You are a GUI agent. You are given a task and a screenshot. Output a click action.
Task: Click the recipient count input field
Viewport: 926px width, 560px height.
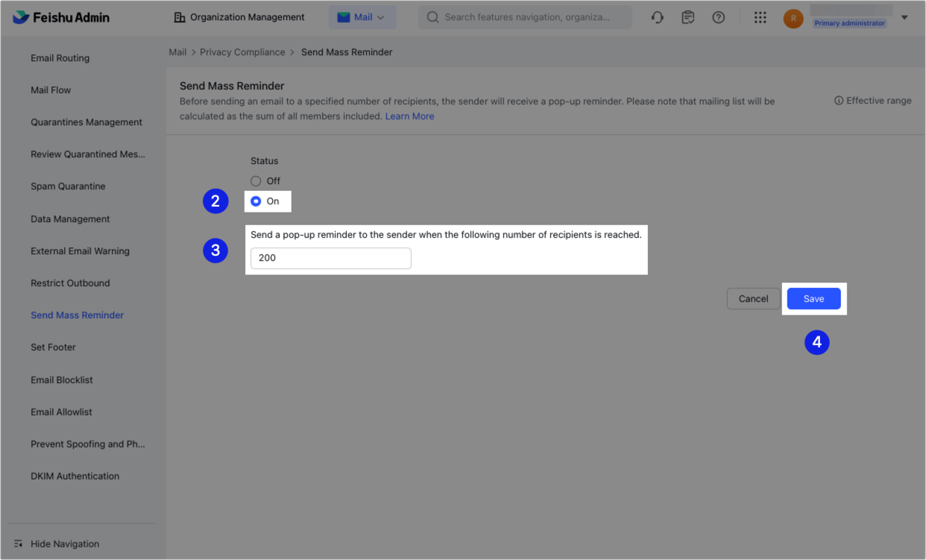coord(330,258)
